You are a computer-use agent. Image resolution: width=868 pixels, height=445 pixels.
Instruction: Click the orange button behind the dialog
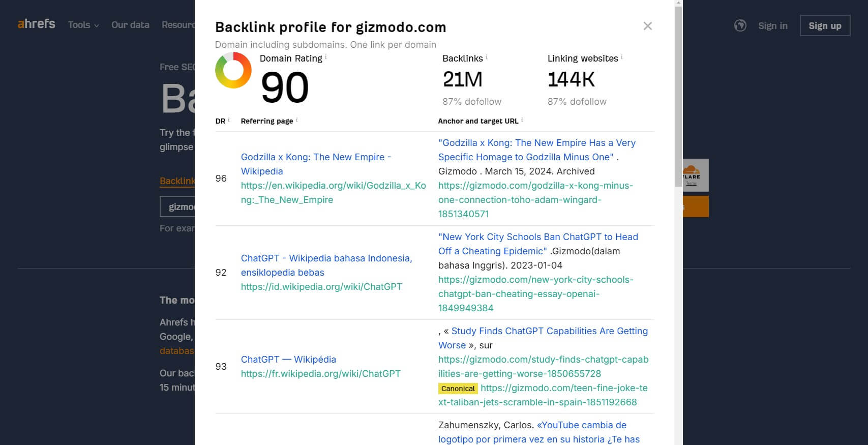tap(696, 206)
